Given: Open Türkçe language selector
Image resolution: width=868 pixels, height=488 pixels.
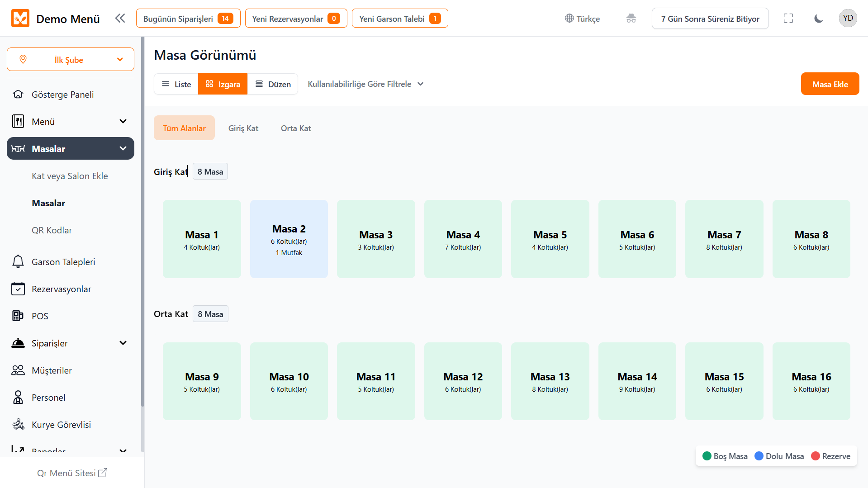Looking at the screenshot, I should tap(582, 19).
